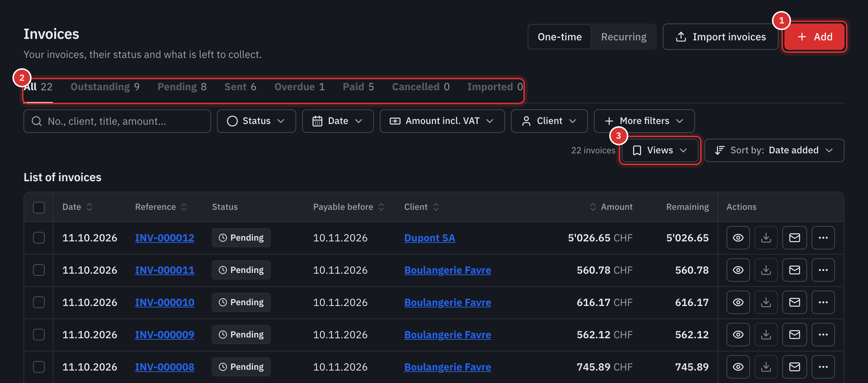
Task: View invoice INV-000010 with eye icon
Action: (738, 302)
